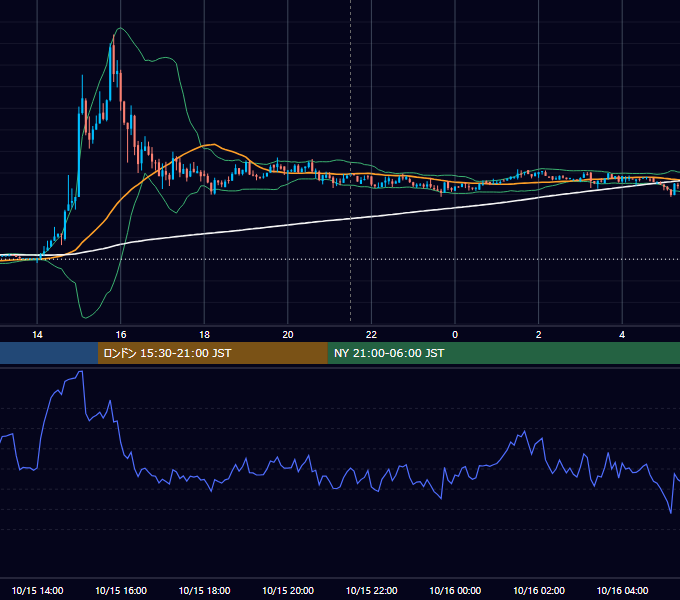
Task: Click the 10/16 04:00 date label
Action: [x=622, y=590]
